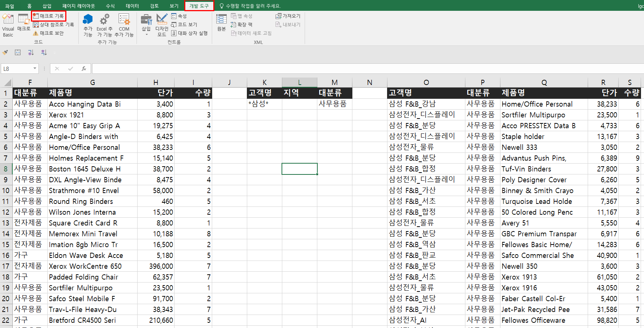644x328 pixels.
Task: Click the sort ascending quick toolbar icon
Action: (31, 53)
